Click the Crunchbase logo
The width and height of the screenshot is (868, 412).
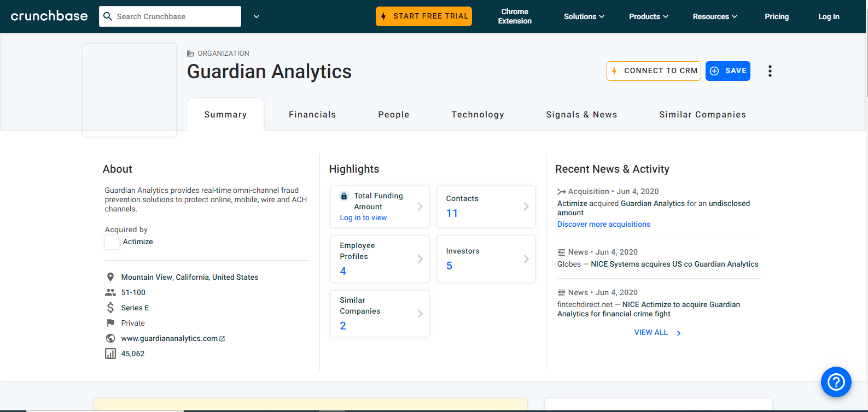[49, 16]
